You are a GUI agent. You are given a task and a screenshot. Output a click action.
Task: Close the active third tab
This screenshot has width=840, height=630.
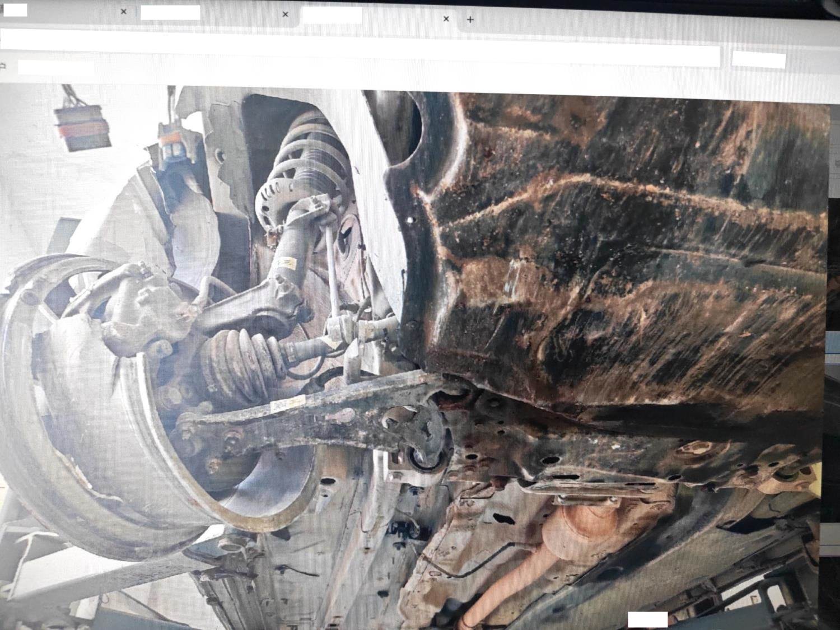(446, 18)
